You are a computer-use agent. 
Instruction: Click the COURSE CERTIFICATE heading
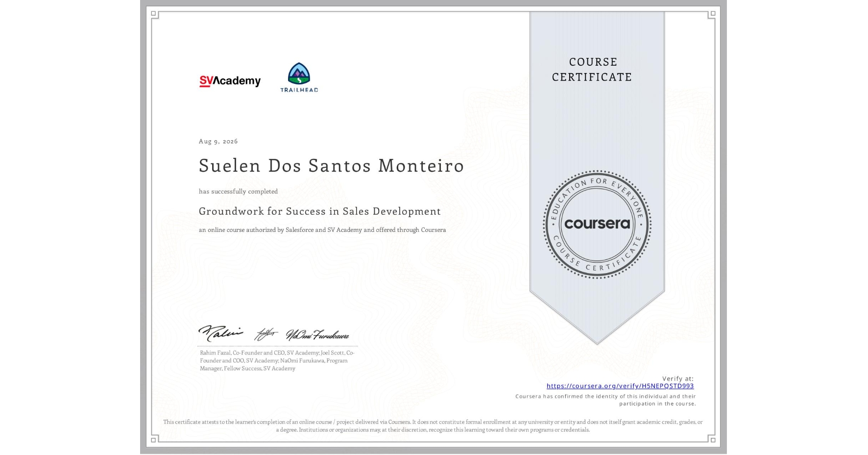[592, 70]
